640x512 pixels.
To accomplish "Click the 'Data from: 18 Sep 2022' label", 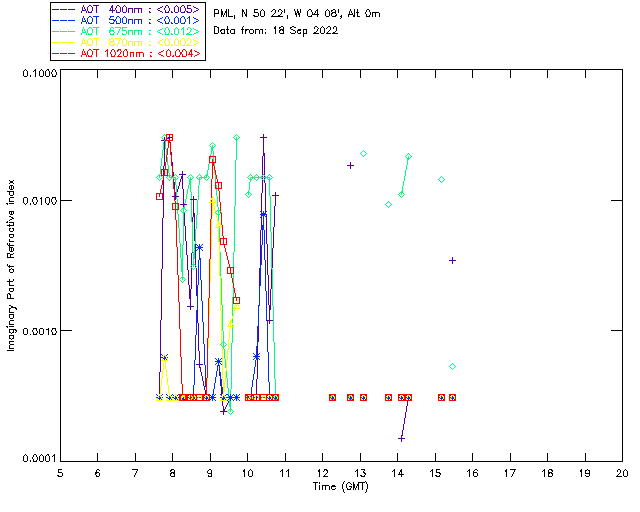I will (x=276, y=31).
